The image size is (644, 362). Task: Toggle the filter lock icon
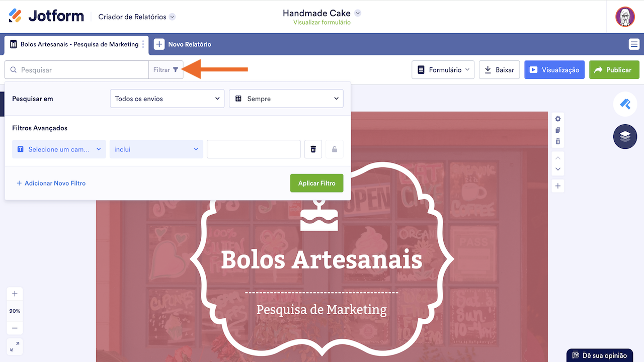pyautogui.click(x=334, y=149)
